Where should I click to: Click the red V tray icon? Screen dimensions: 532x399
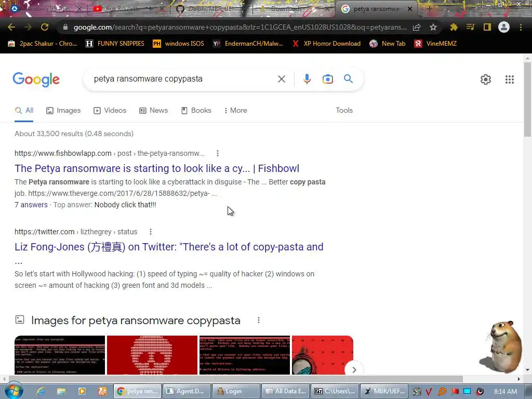pyautogui.click(x=429, y=392)
